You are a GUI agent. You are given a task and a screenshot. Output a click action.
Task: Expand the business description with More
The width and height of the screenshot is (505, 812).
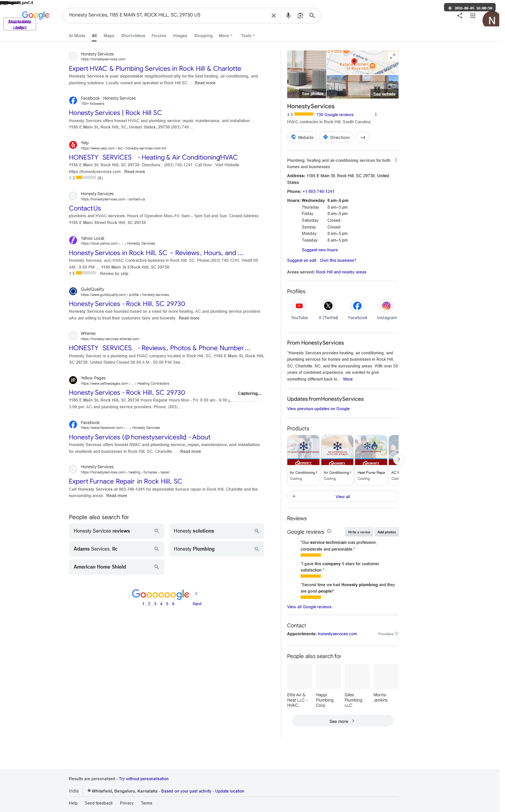pyautogui.click(x=348, y=379)
